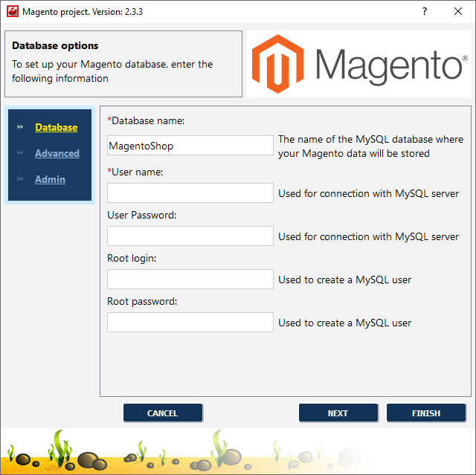Activate the Root login text field
Screen dimensions: 476x475
click(x=190, y=279)
